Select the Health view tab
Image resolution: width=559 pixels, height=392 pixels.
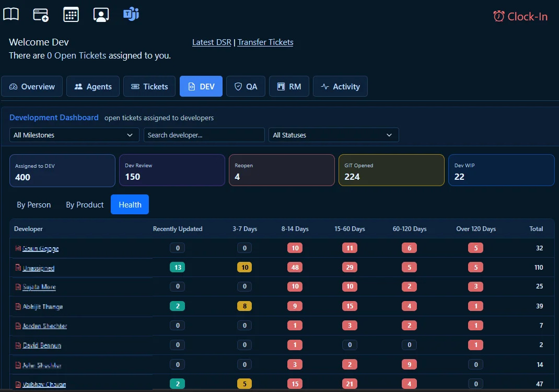pyautogui.click(x=130, y=205)
